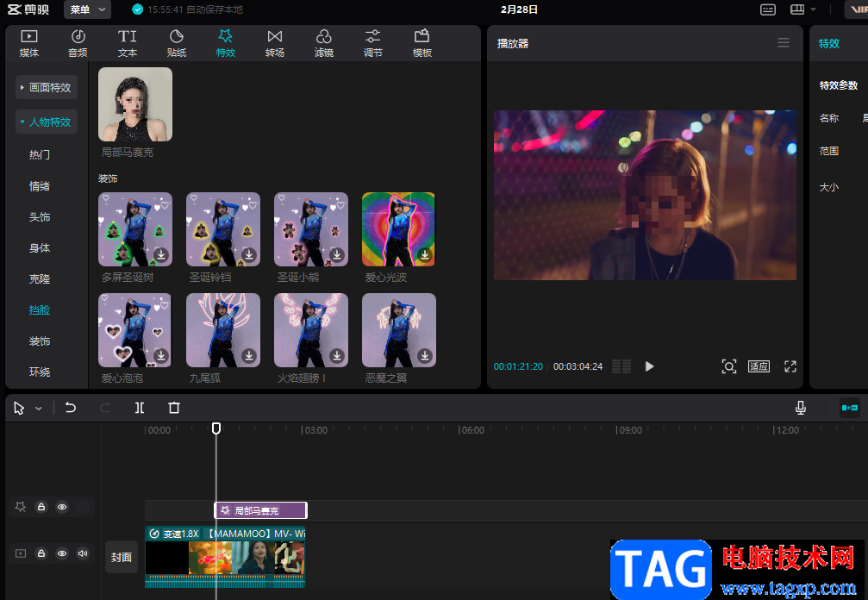Select the 身体 effects subcategory
This screenshot has height=600, width=868.
coord(40,248)
